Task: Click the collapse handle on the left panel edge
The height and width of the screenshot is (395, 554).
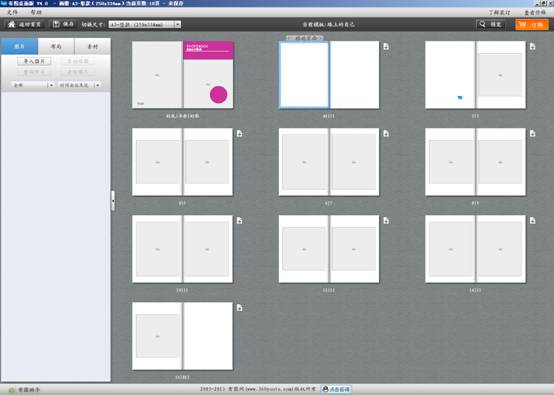Action: (x=113, y=201)
